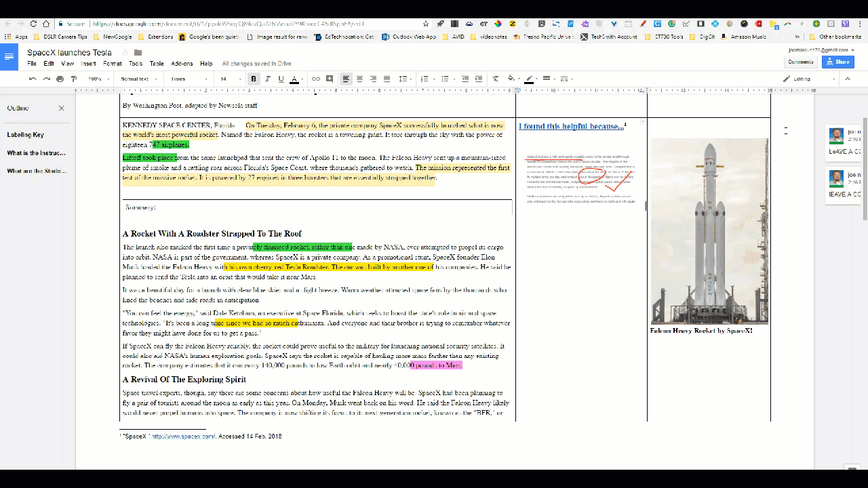
Task: Select the Paint format tool
Action: [73, 79]
